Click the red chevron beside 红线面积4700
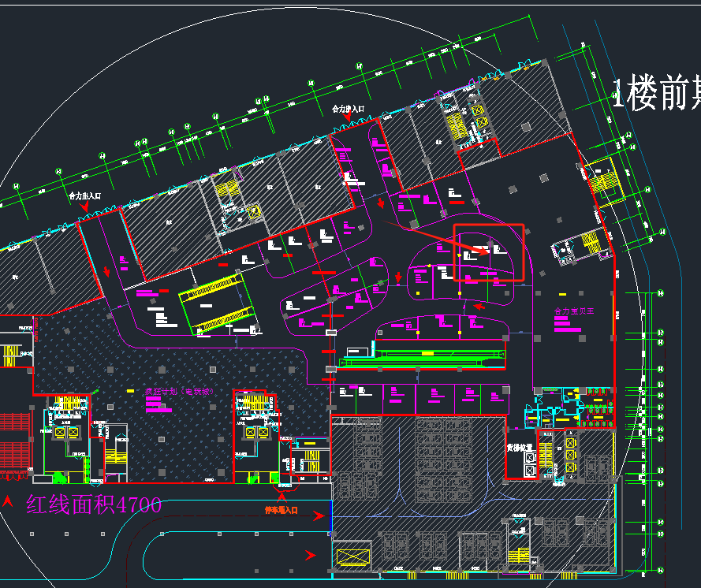 9,501
